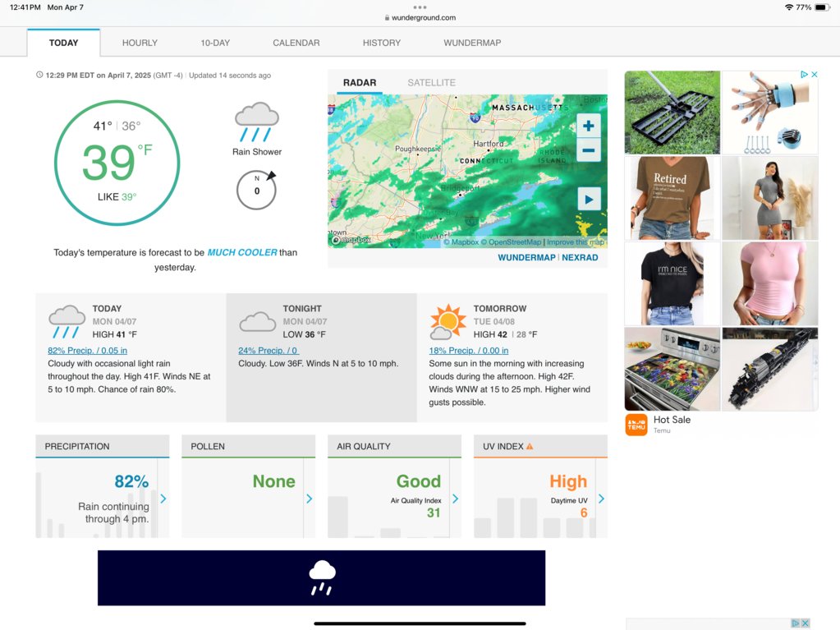The image size is (840, 630).
Task: Open the stove cover ad image
Action: [x=672, y=369]
